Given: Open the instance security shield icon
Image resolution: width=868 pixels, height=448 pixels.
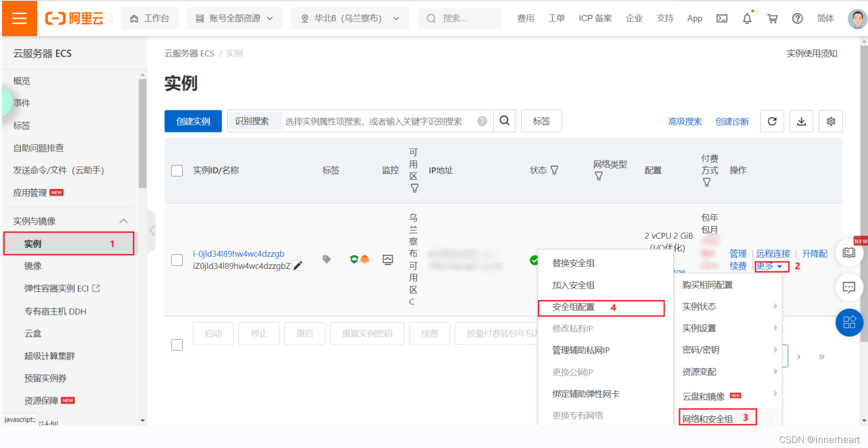Looking at the screenshot, I should [354, 259].
